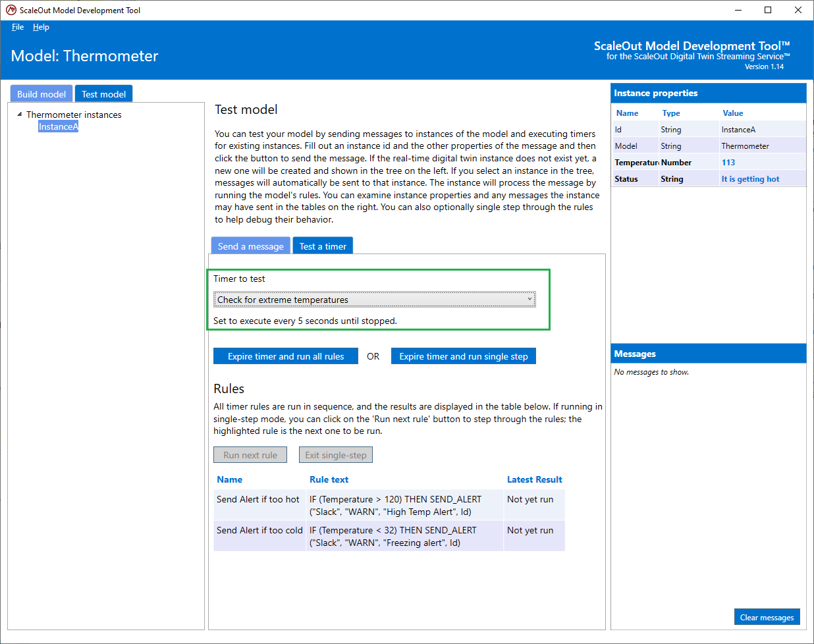
Task: Click the rules table Name column header
Action: (230, 479)
